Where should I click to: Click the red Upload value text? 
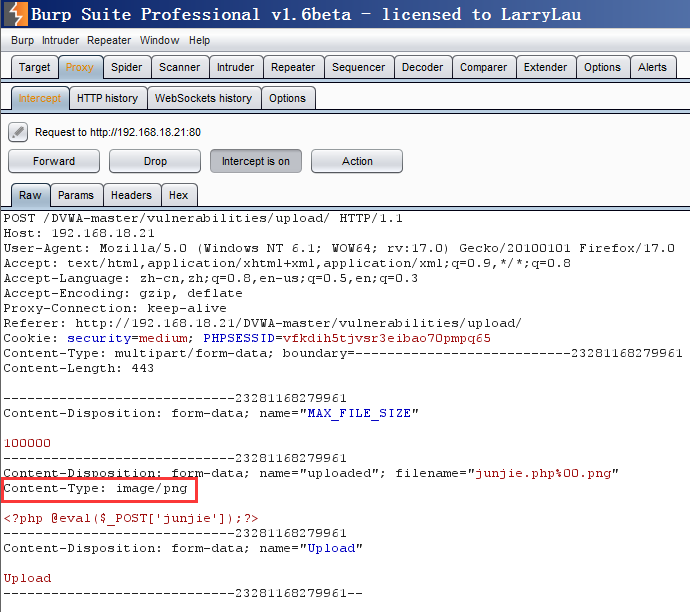point(27,578)
